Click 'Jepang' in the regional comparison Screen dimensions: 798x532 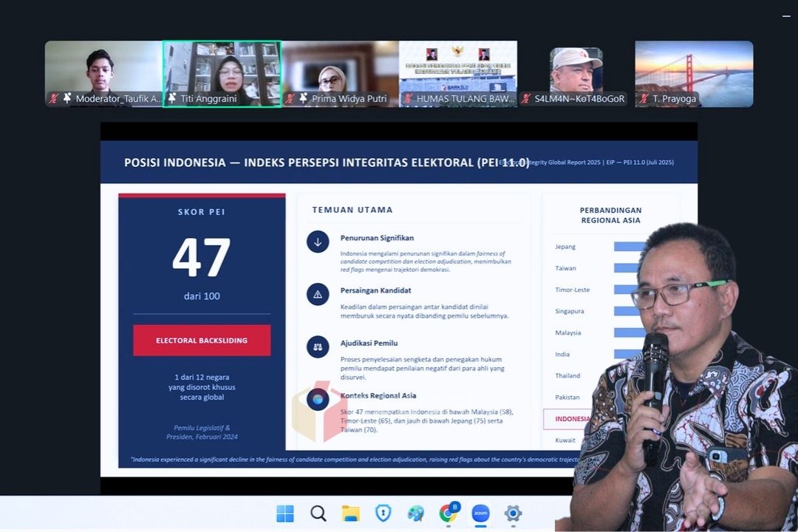[x=565, y=247]
